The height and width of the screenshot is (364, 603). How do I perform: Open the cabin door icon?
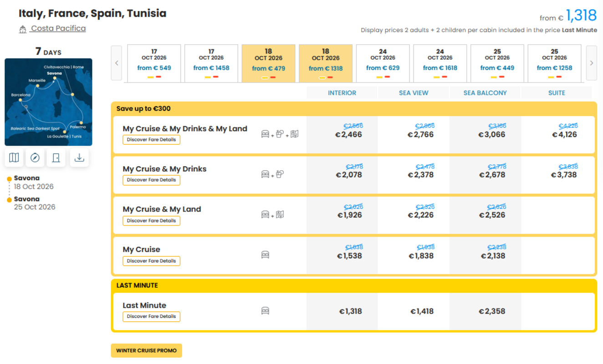tap(56, 157)
